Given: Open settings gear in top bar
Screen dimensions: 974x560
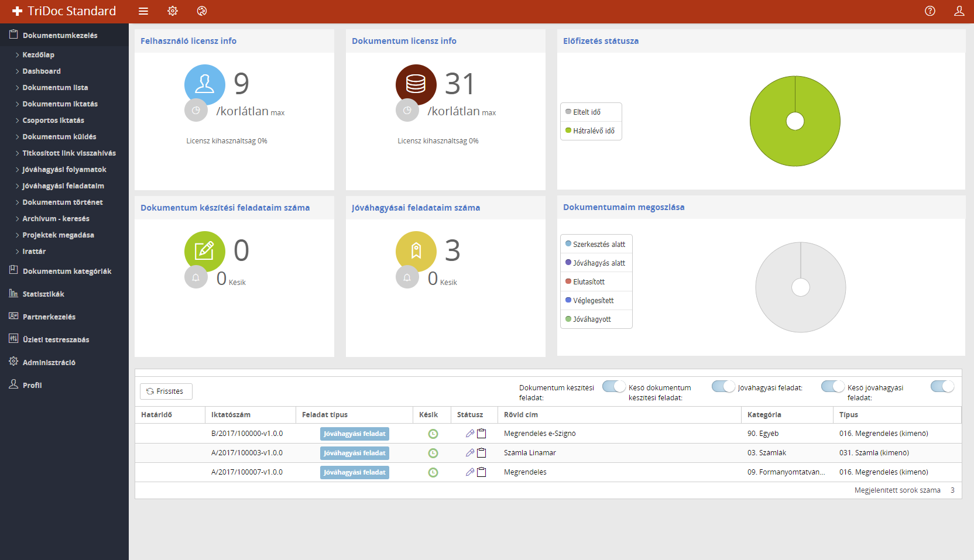Looking at the screenshot, I should point(173,11).
